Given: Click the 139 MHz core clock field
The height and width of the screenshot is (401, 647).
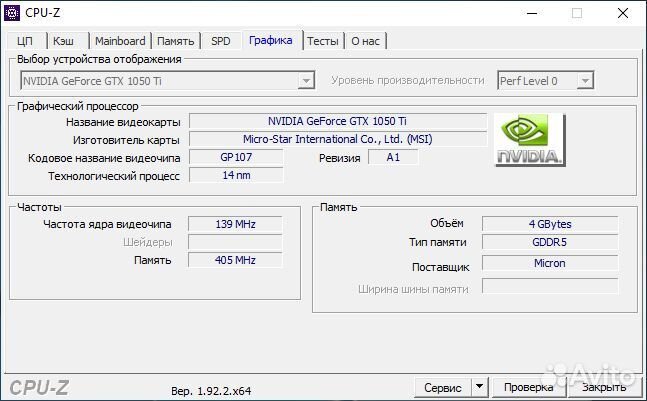Looking at the screenshot, I should pyautogui.click(x=236, y=224).
